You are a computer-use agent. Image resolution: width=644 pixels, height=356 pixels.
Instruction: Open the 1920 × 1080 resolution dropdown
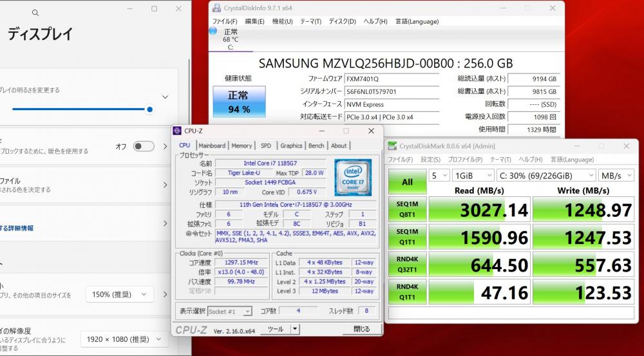coord(124,339)
